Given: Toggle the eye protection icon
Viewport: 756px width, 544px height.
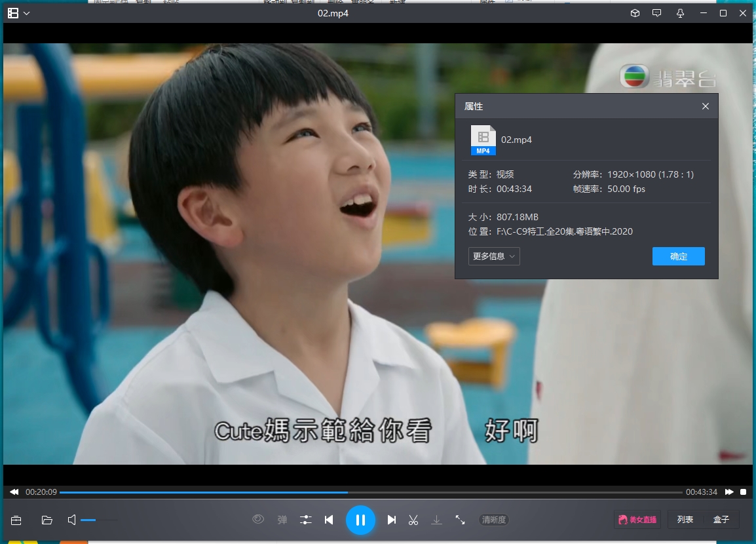Looking at the screenshot, I should (258, 519).
